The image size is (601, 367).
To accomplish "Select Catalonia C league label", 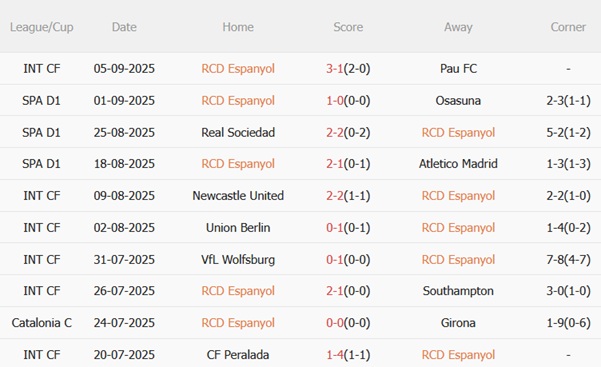I will [x=41, y=323].
